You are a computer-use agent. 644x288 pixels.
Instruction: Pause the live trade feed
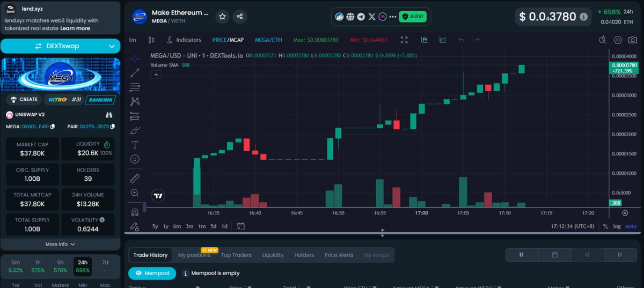pyautogui.click(x=521, y=255)
